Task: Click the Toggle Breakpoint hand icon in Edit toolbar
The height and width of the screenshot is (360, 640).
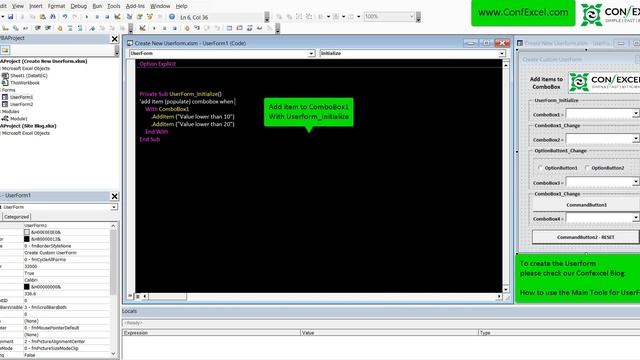Action: 60,28
